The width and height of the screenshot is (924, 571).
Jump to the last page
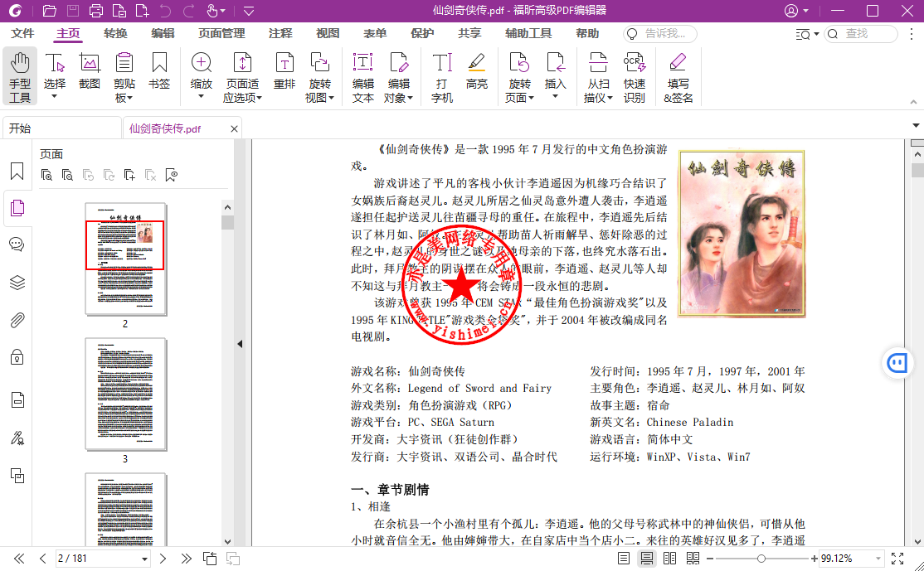point(187,559)
